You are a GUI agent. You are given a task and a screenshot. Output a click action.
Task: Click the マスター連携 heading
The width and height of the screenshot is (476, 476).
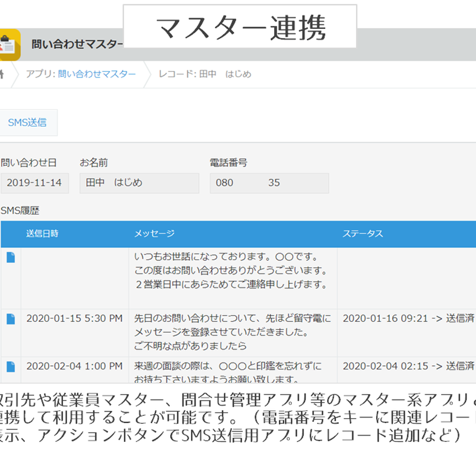click(241, 27)
